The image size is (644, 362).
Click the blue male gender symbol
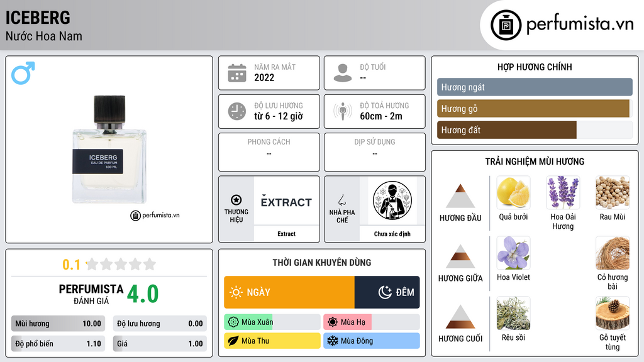click(23, 73)
